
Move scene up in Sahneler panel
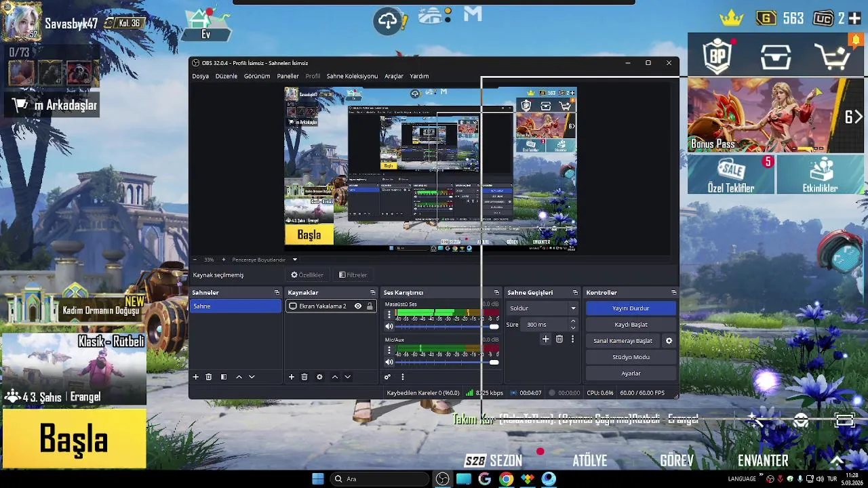[239, 377]
